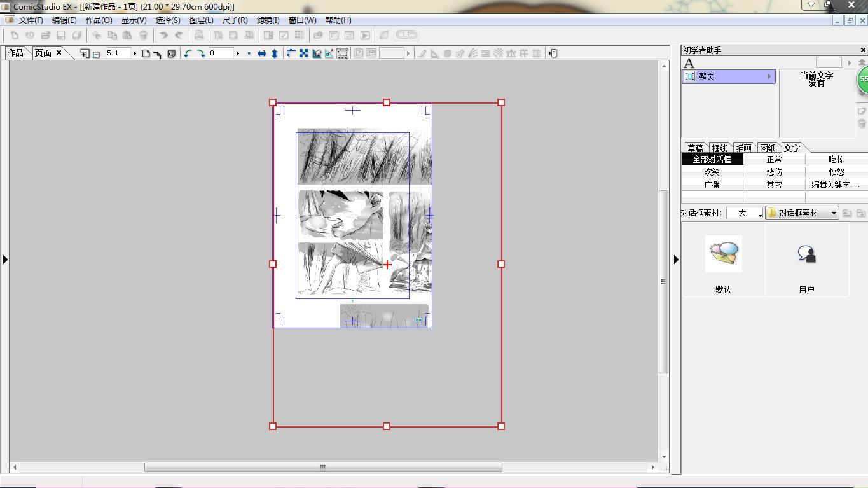Select the 悲伤 balloon category
Viewport: 868px width, 488px height.
775,172
